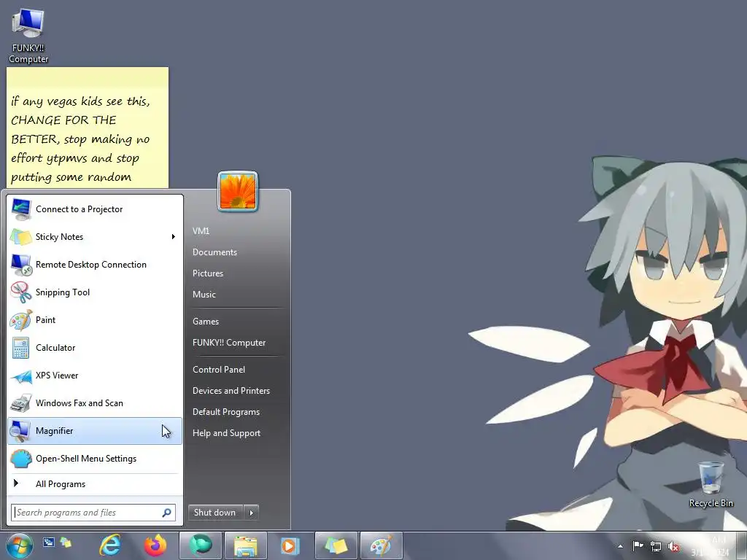Image resolution: width=747 pixels, height=560 pixels.
Task: Expand All Programs list
Action: coord(95,484)
